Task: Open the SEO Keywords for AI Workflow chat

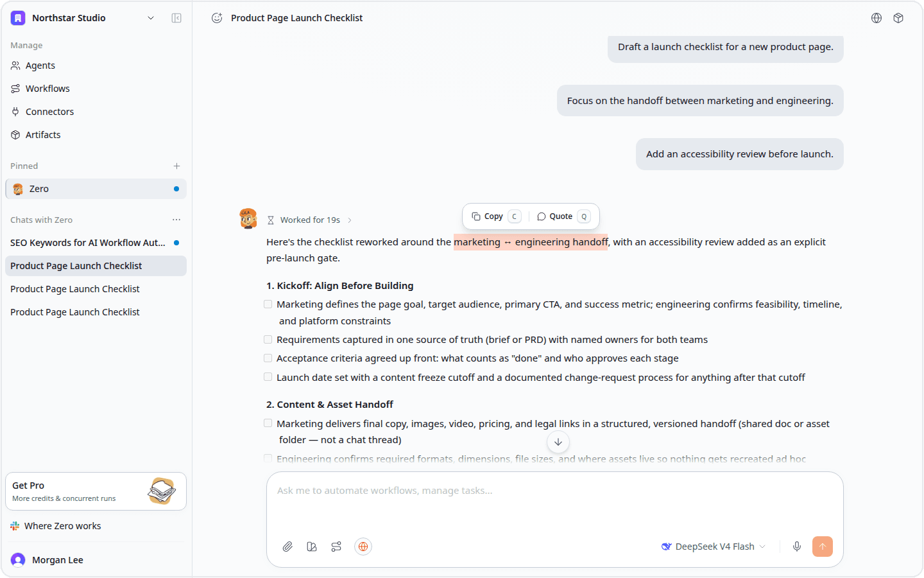Action: pos(96,243)
